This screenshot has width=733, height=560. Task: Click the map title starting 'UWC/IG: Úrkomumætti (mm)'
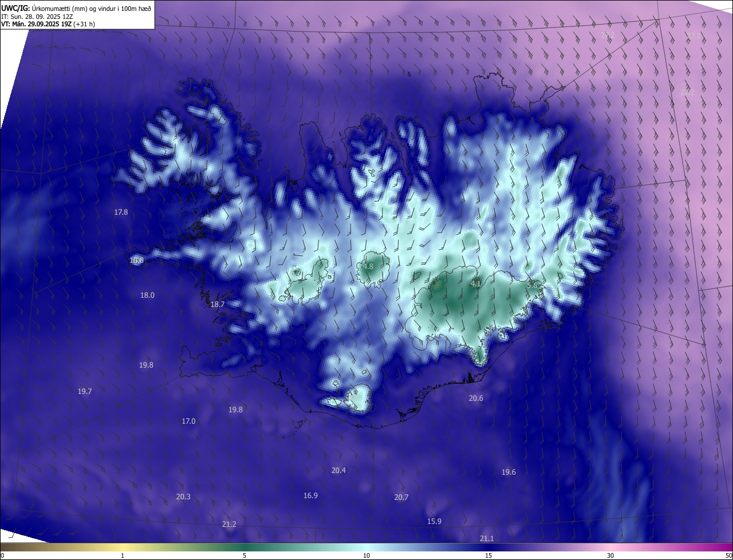tap(76, 8)
